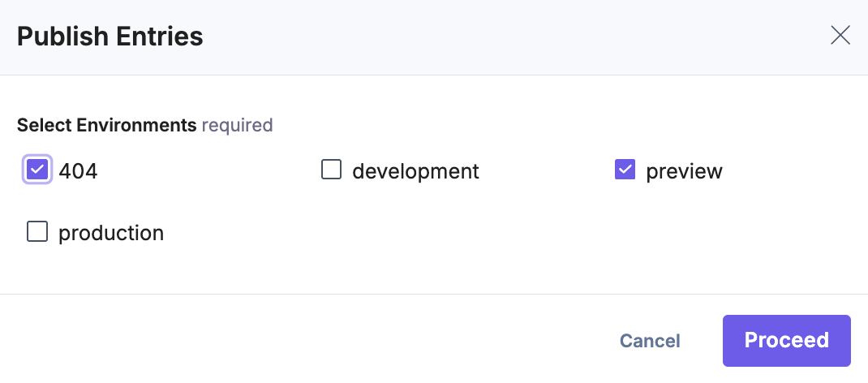The width and height of the screenshot is (868, 383).
Task: Click the "Select Environments" field label
Action: (x=106, y=125)
